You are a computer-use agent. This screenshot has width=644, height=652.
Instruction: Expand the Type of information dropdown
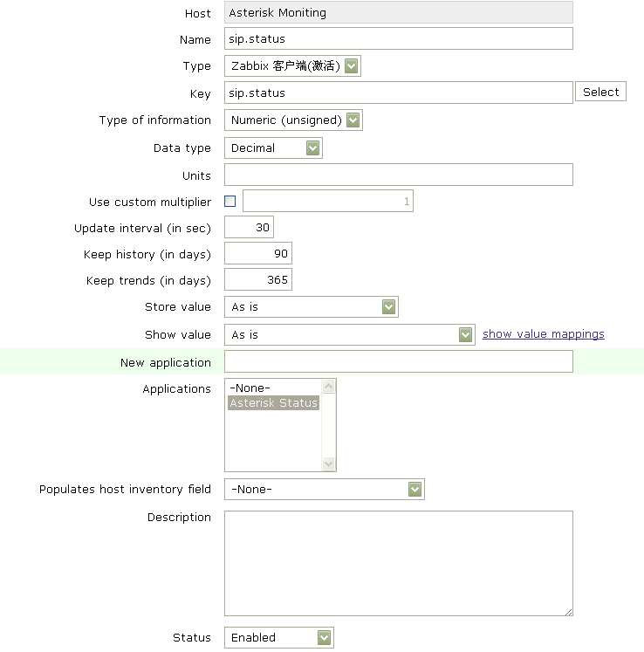293,120
